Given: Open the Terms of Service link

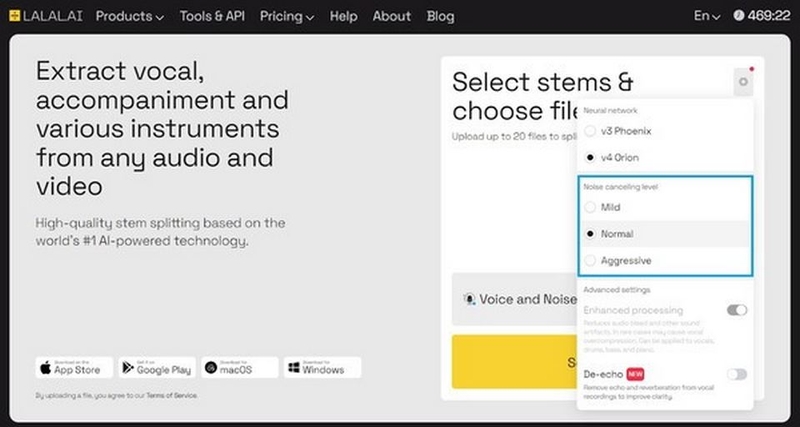Looking at the screenshot, I should 171,395.
